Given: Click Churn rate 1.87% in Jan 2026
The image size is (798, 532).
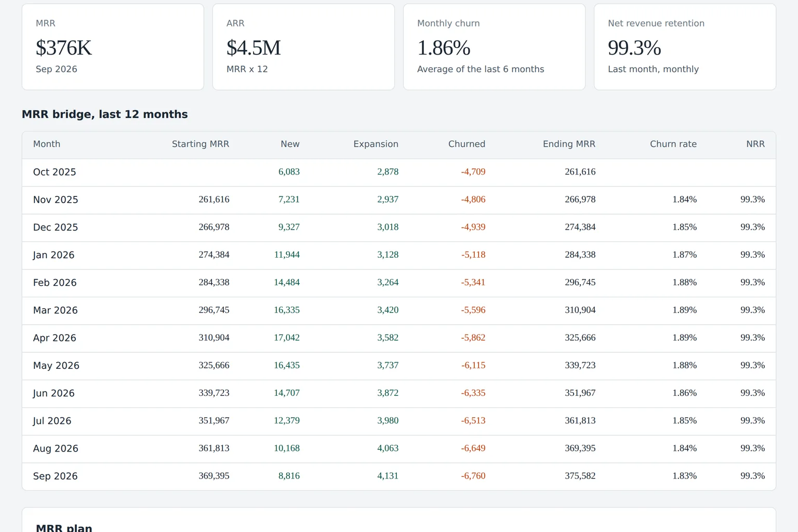Looking at the screenshot, I should 685,255.
